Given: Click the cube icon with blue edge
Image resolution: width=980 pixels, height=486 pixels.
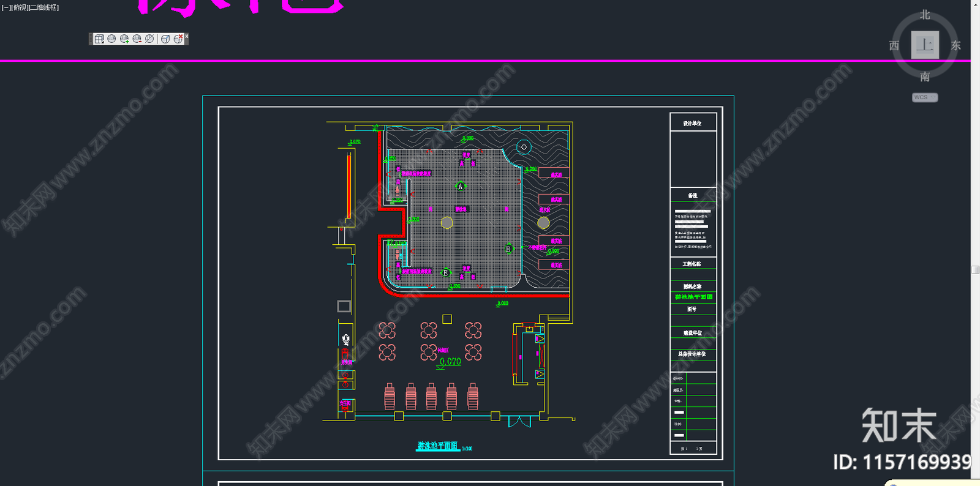Looking at the screenshot, I should (165, 39).
